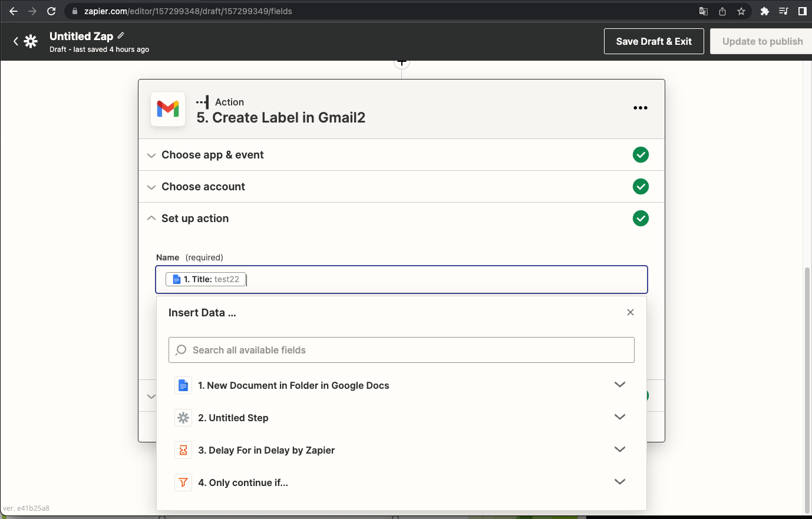This screenshot has width=812, height=519.
Task: Click the lock icon next to the URL
Action: tap(75, 11)
